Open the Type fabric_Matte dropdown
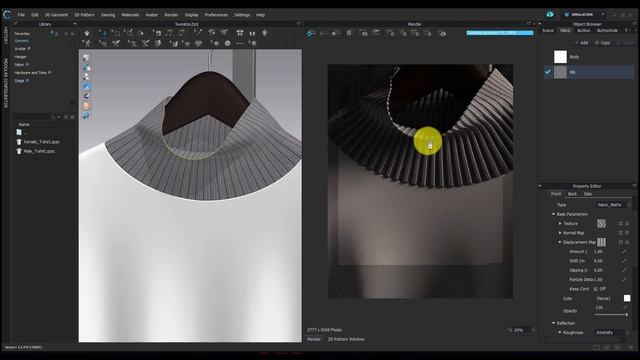This screenshot has height=360, width=640. click(613, 204)
